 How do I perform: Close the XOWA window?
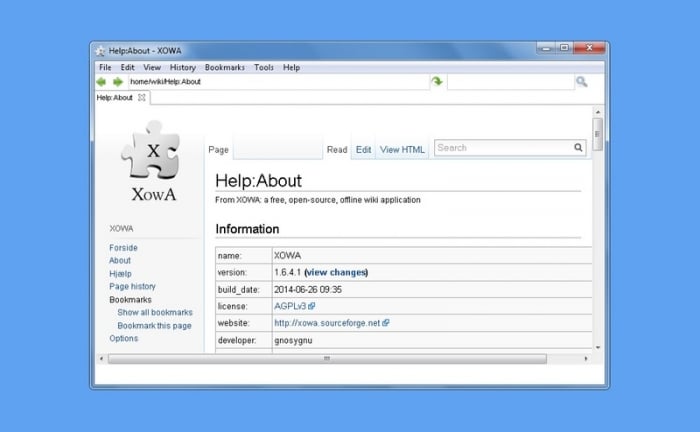[589, 48]
